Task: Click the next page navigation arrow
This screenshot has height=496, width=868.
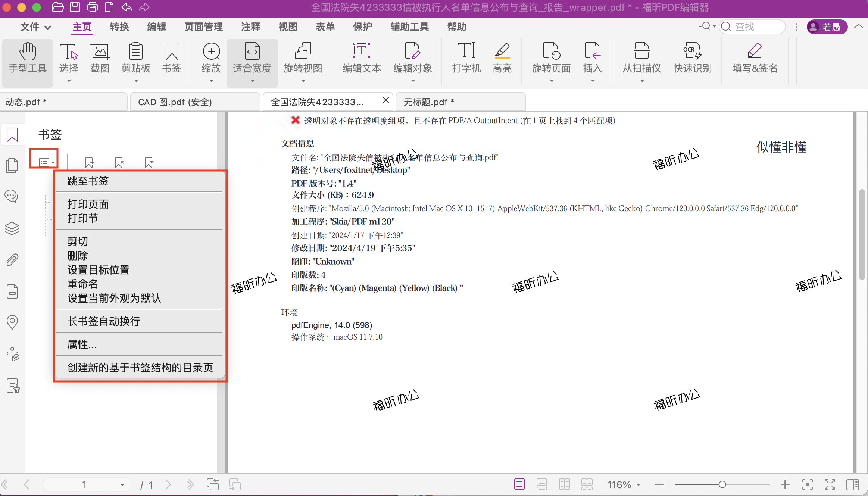Action: [168, 484]
